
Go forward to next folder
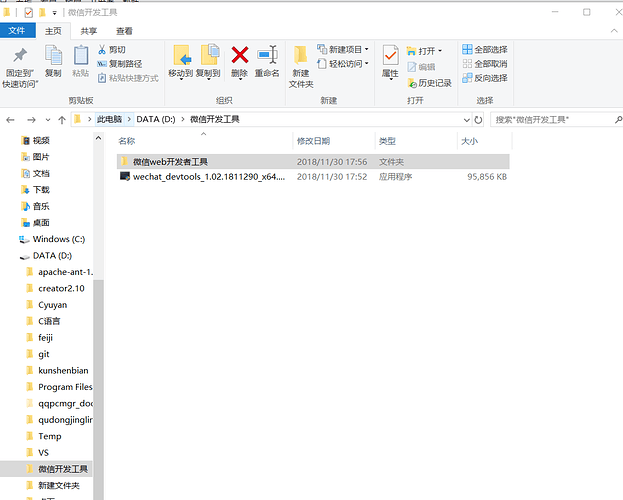point(31,120)
